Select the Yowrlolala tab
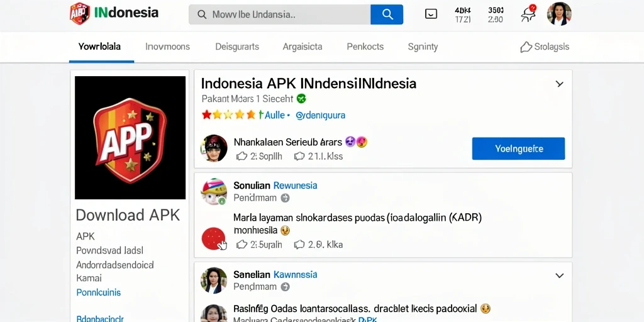This screenshot has height=322, width=644. pyautogui.click(x=100, y=47)
